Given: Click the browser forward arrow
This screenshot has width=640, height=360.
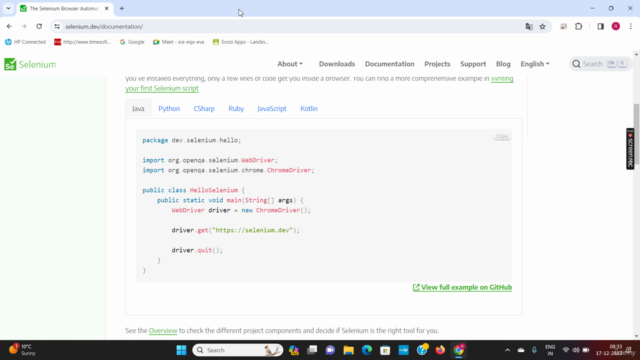Looking at the screenshot, I should [x=24, y=27].
